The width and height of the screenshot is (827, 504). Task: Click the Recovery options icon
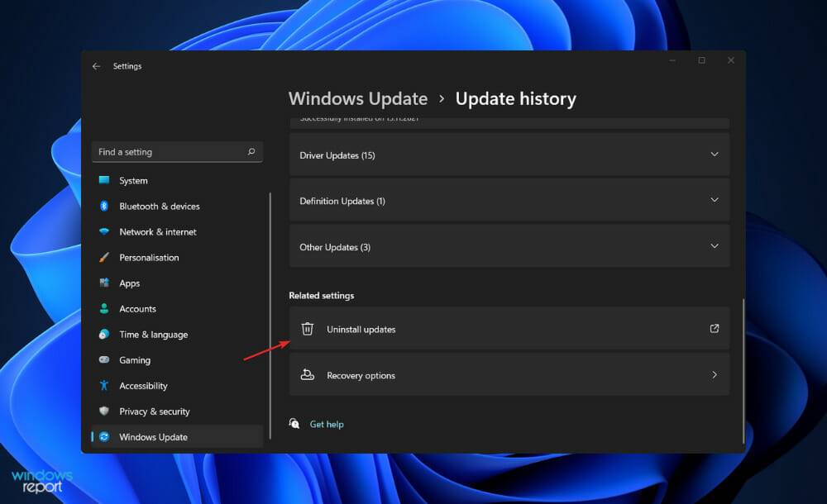308,374
